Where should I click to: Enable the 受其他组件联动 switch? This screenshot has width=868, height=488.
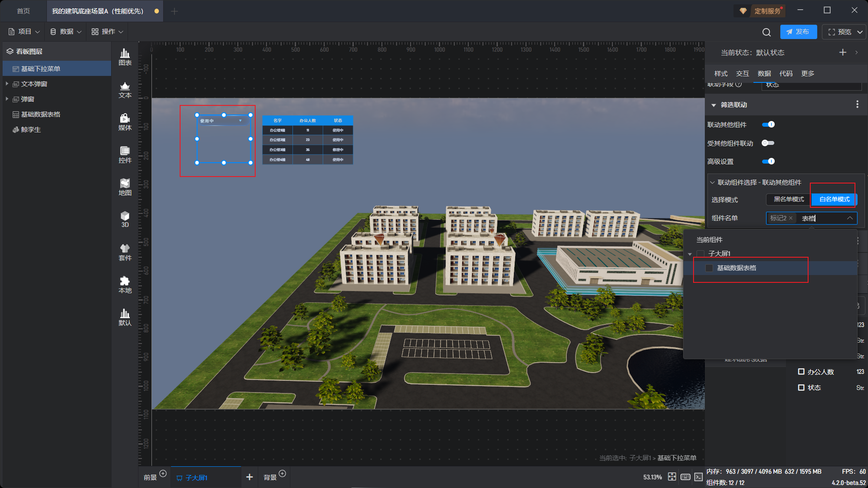point(768,143)
